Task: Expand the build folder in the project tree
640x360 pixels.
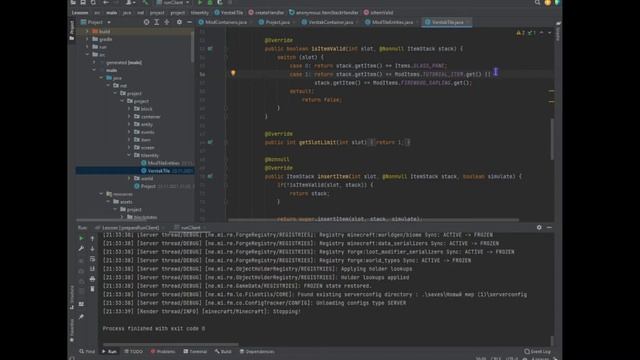Action: 87,31
